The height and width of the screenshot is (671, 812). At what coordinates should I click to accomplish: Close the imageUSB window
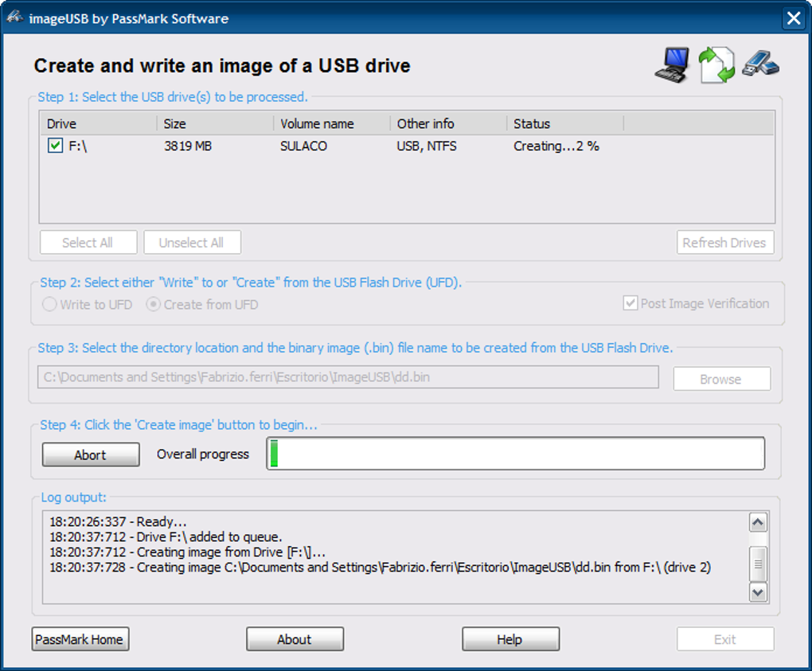(794, 18)
